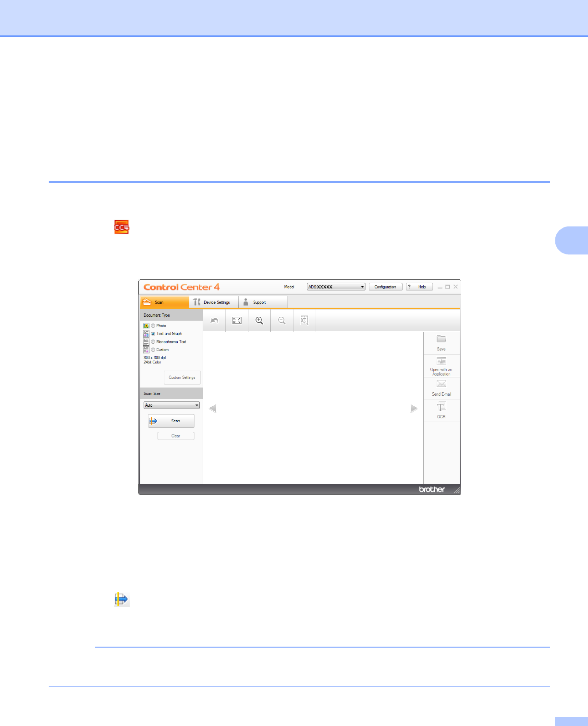This screenshot has height=726, width=588.
Task: Open Help from the title bar
Action: [419, 287]
